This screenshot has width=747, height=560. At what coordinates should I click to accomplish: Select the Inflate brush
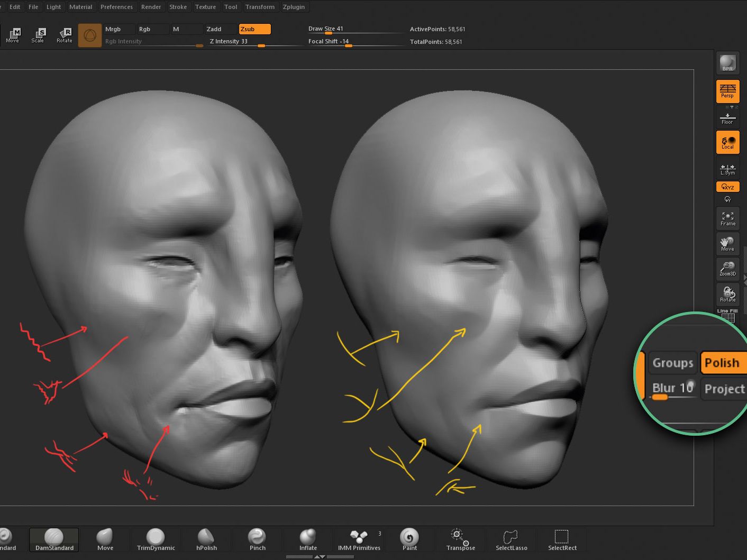pyautogui.click(x=308, y=539)
